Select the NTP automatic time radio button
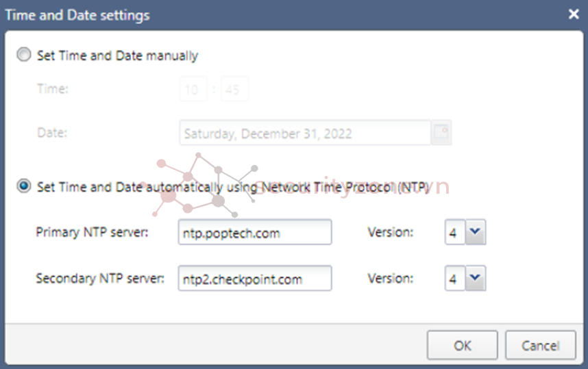The width and height of the screenshot is (588, 369). point(24,186)
